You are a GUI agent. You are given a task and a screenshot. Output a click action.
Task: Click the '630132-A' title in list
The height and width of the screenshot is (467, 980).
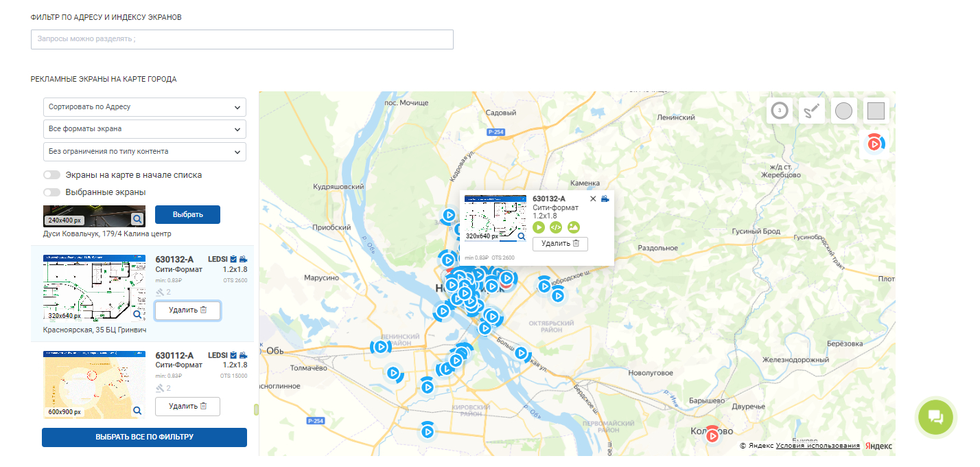point(175,260)
